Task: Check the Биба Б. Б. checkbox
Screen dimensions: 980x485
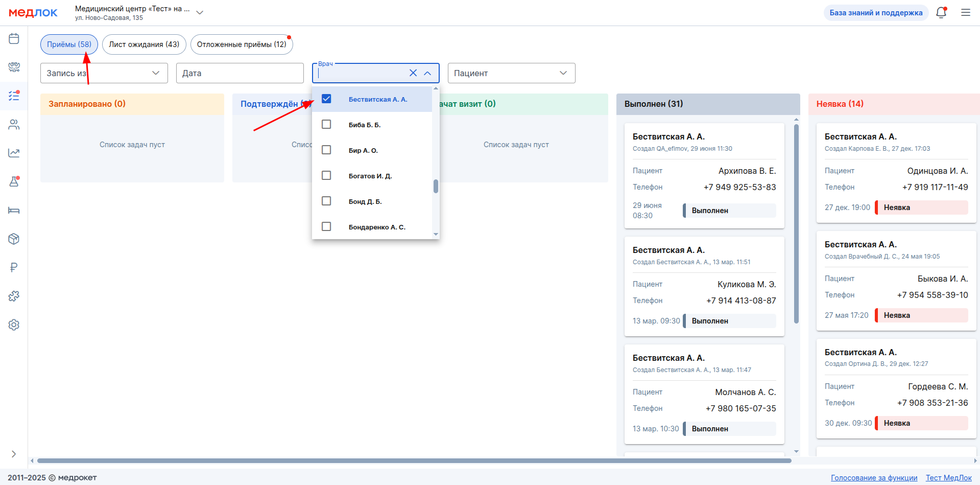Action: pos(326,124)
